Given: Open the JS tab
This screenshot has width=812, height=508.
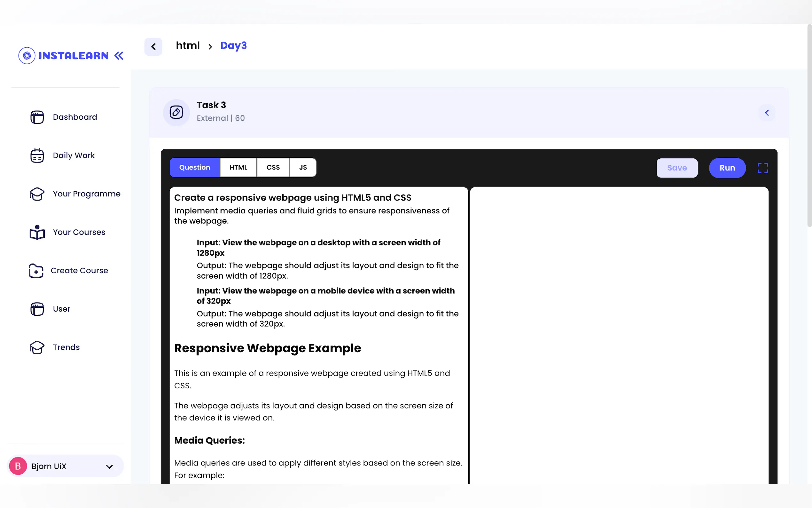Looking at the screenshot, I should point(303,167).
